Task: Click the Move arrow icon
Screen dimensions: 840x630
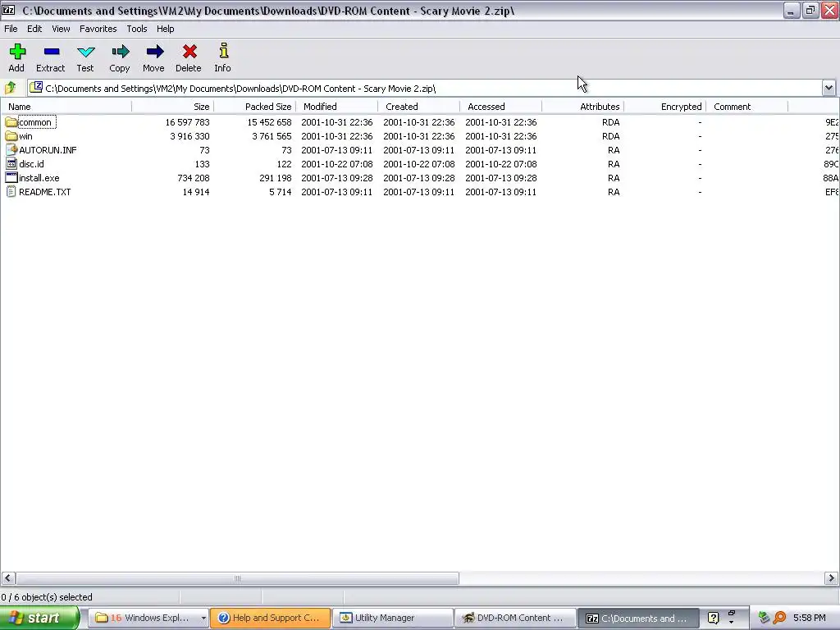Action: pyautogui.click(x=155, y=52)
